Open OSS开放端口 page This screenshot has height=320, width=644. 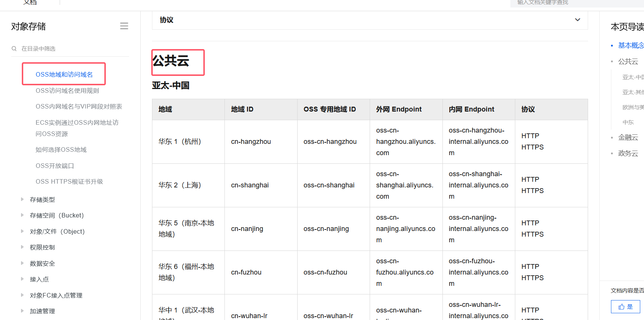(x=55, y=166)
